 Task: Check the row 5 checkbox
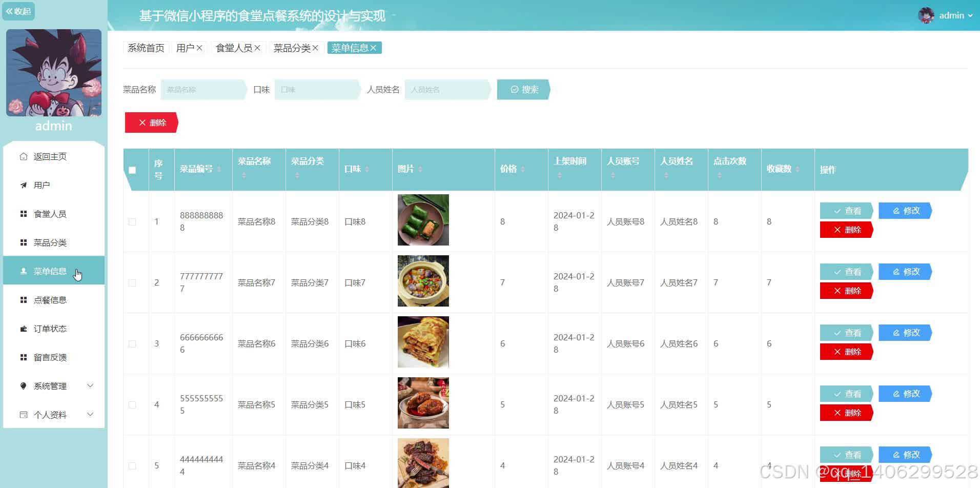click(132, 466)
